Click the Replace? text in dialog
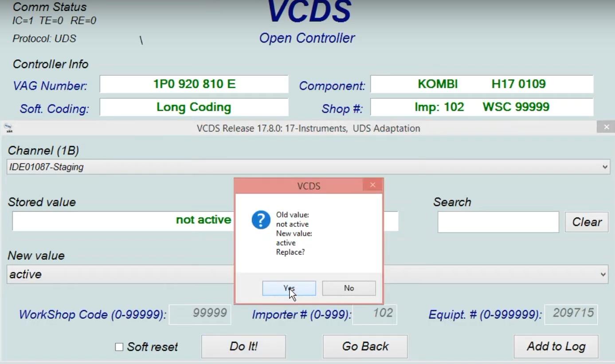 pyautogui.click(x=290, y=252)
